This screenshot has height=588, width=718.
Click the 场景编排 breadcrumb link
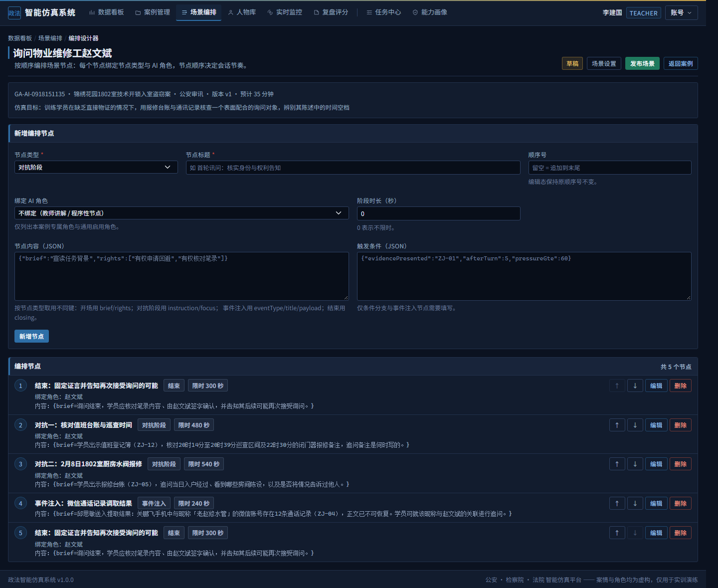[50, 38]
